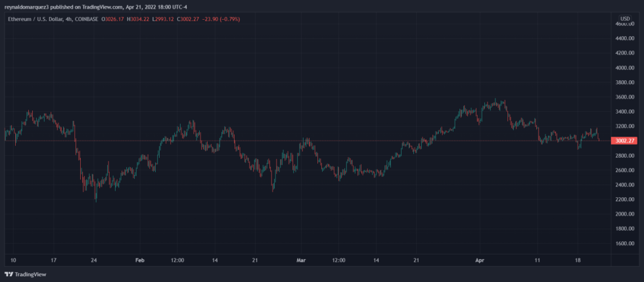The width and height of the screenshot is (644, 282).
Task: Click the 1600.00 price axis label
Action: coord(625,243)
